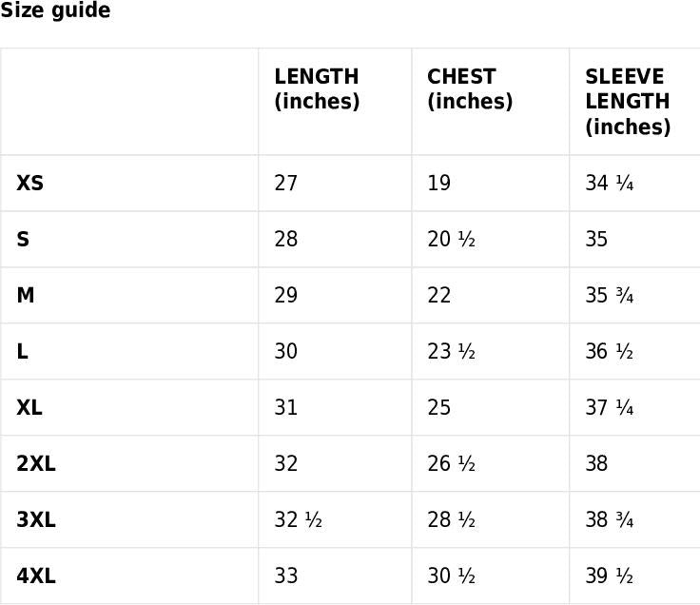Click the L size row label
The image size is (700, 605).
click(x=22, y=351)
